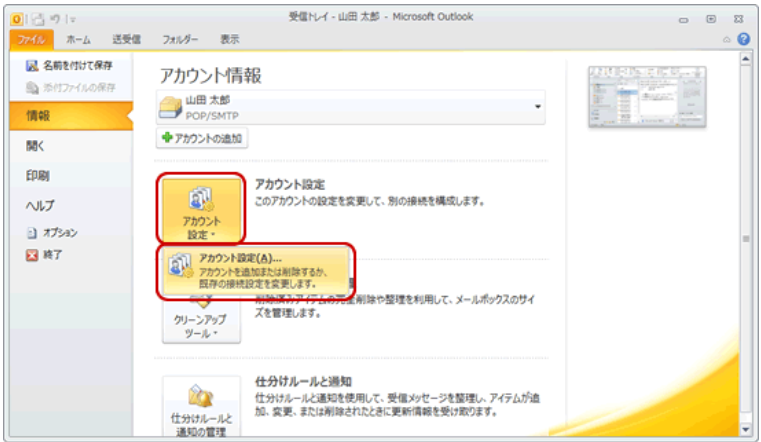Viewport: 761px width, 442px height.
Task: Open the blue help question mark icon
Action: (x=743, y=39)
